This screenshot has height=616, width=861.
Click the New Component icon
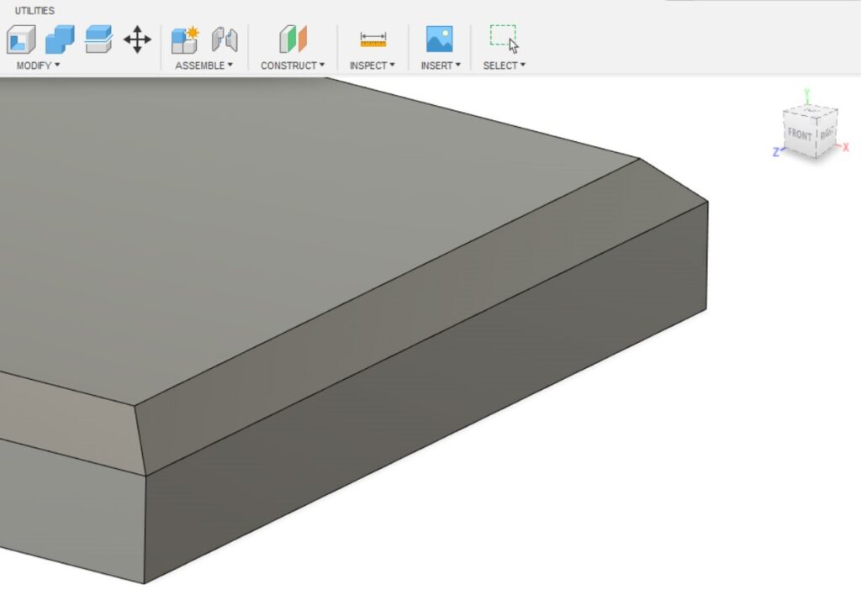(184, 39)
